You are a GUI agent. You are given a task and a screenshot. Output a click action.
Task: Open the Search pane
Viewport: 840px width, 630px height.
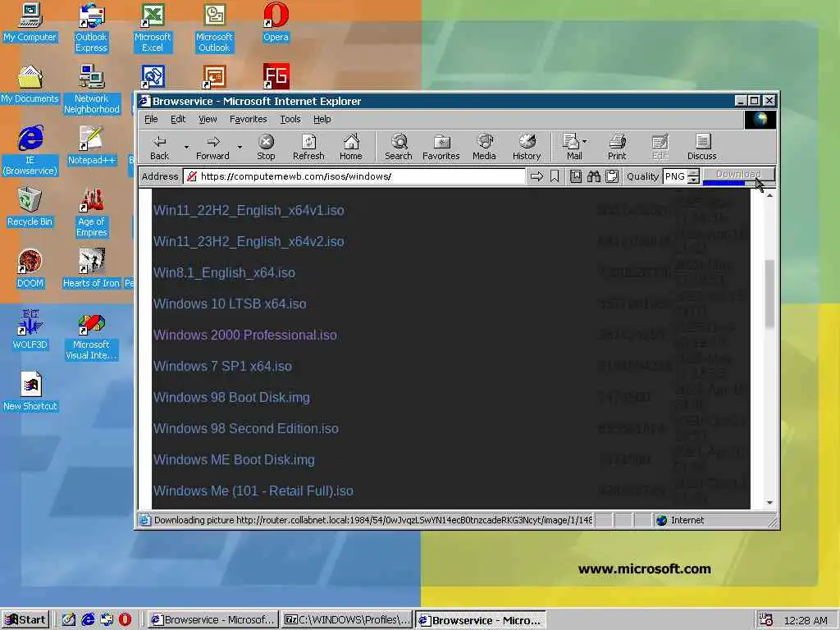pyautogui.click(x=399, y=148)
